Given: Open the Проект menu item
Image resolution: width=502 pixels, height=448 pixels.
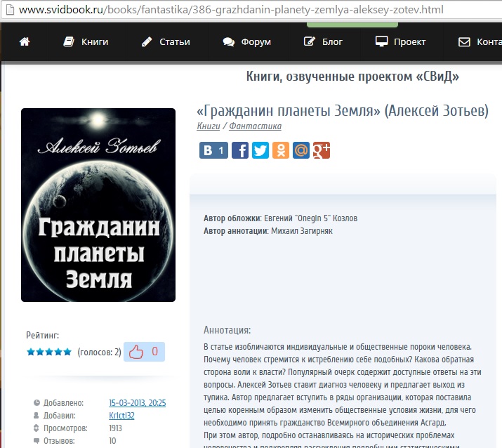Looking at the screenshot, I should (400, 41).
